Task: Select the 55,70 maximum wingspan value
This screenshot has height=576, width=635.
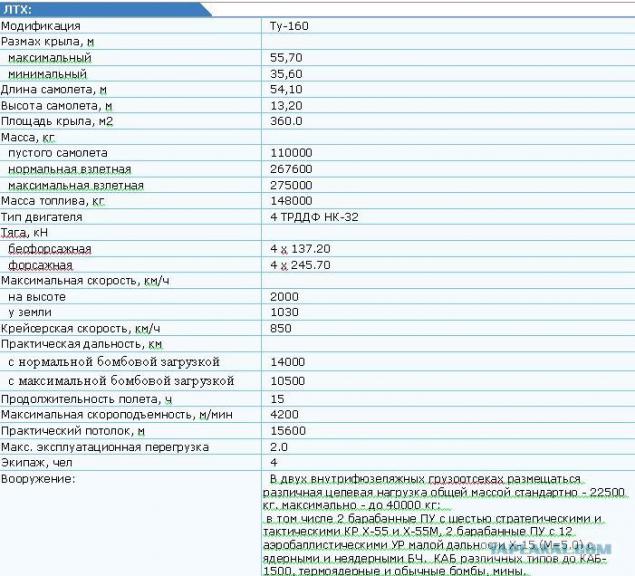Action: [x=286, y=58]
